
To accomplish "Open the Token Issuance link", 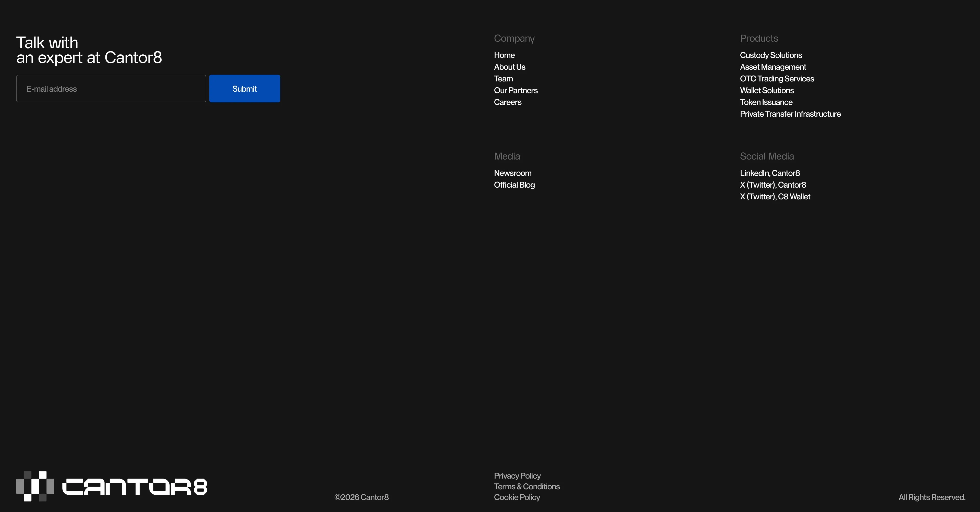I will pos(766,102).
